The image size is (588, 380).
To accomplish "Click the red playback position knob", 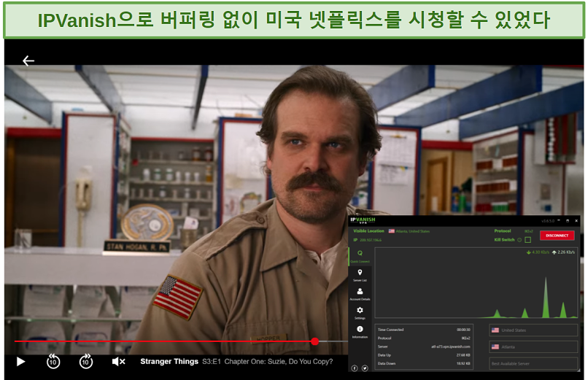I will 315,341.
